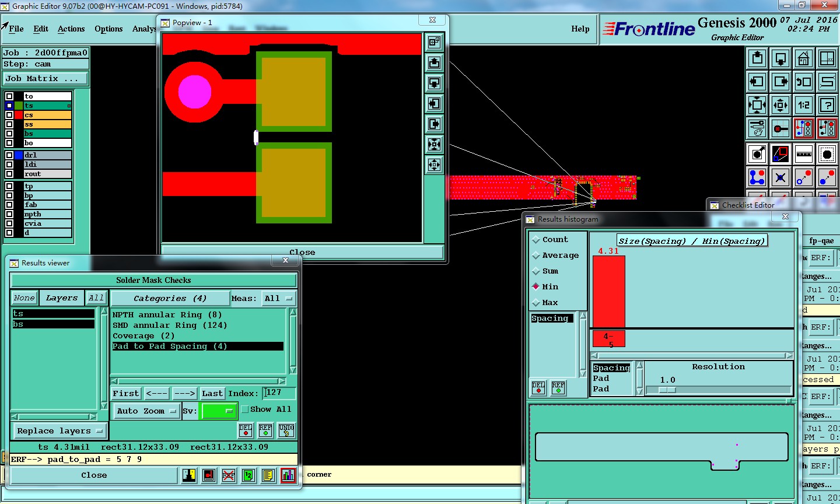The width and height of the screenshot is (840, 504).
Task: Click the 1:2 scale icon
Action: pyautogui.click(x=804, y=105)
